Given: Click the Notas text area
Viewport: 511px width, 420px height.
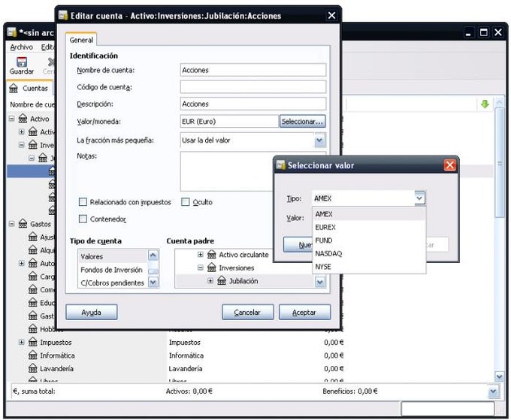Looking at the screenshot, I should (x=226, y=171).
